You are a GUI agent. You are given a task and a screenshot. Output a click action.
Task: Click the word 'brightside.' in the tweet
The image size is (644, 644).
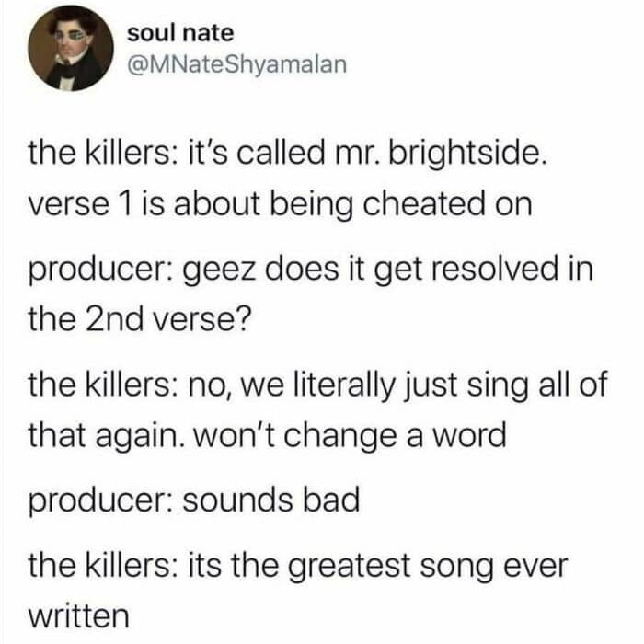pos(468,154)
